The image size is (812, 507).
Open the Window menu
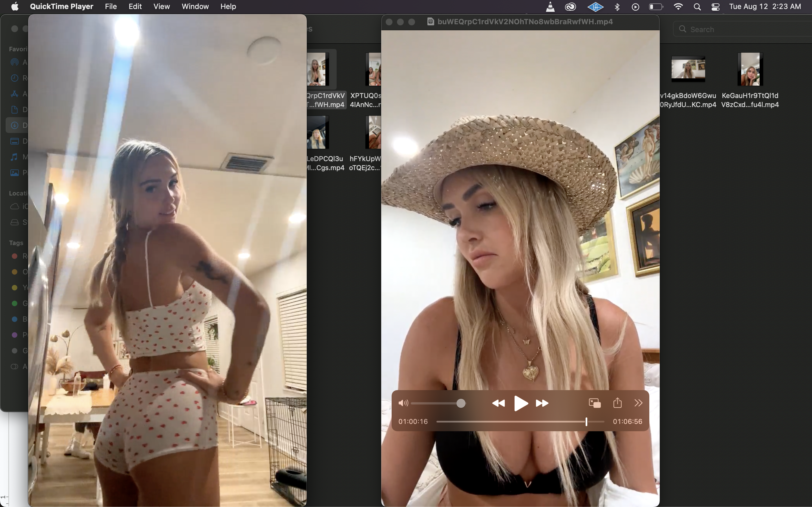195,6
